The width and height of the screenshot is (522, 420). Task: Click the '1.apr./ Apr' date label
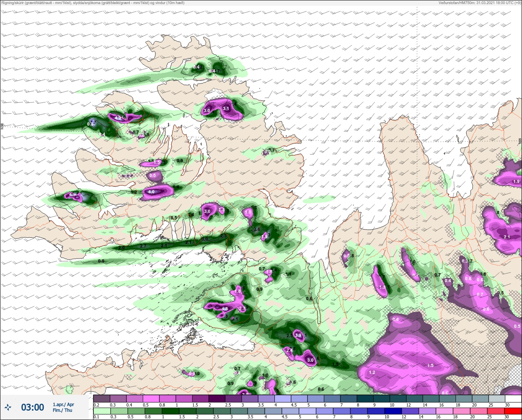(63, 404)
